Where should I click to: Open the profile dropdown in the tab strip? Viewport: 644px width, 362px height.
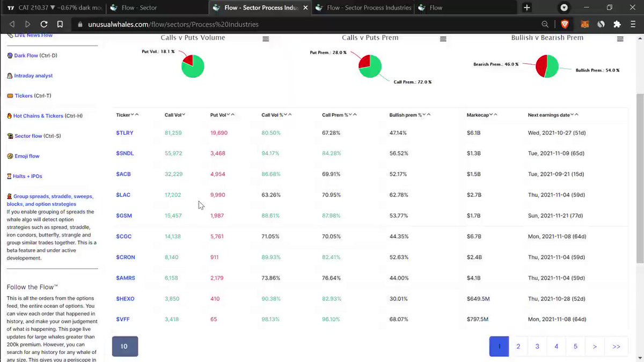[564, 8]
